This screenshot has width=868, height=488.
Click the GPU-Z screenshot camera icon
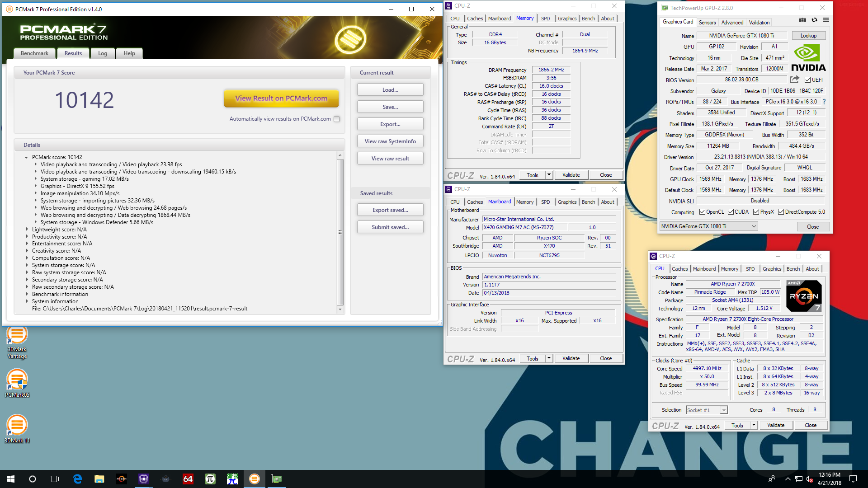pyautogui.click(x=802, y=20)
